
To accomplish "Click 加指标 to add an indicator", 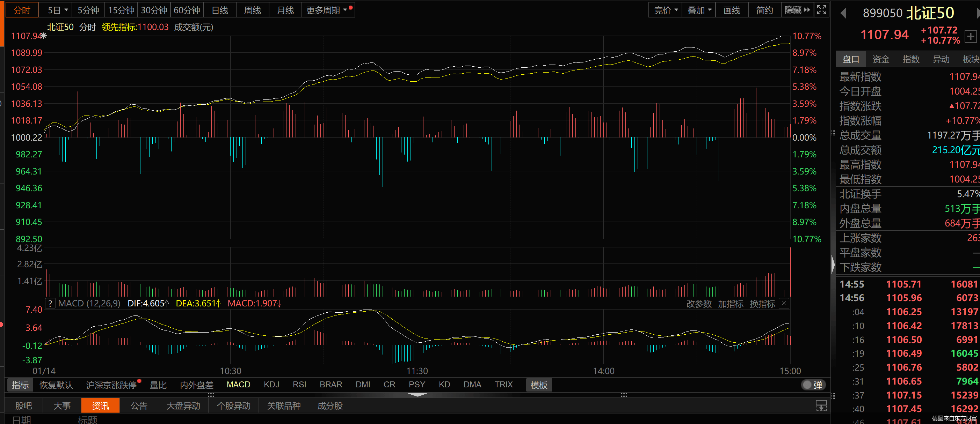I will (x=731, y=304).
